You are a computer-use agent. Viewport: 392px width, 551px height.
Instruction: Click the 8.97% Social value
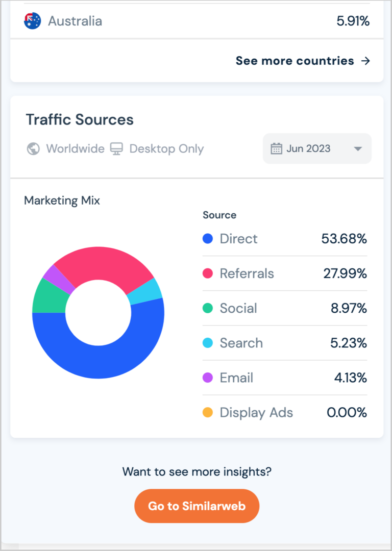[x=349, y=308]
